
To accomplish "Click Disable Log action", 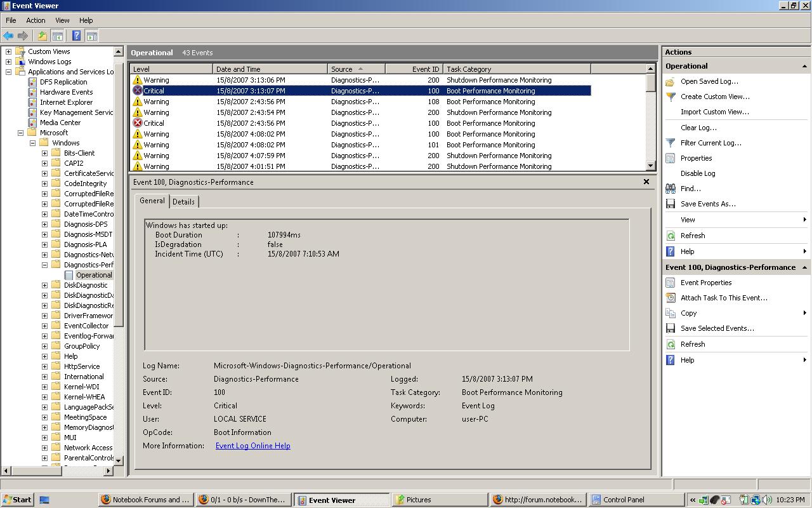I will pos(698,173).
